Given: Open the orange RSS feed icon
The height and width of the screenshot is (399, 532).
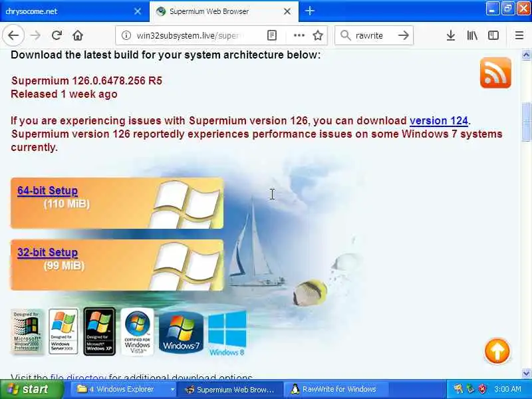Looking at the screenshot, I should pyautogui.click(x=495, y=72).
